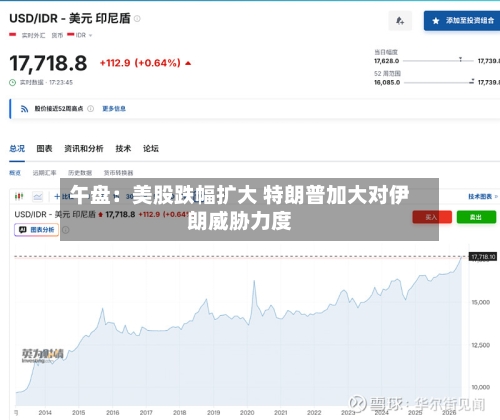Viewport: 500px width, 420px height.
Task: Open the IDR currency dropdown
Action: (80, 35)
